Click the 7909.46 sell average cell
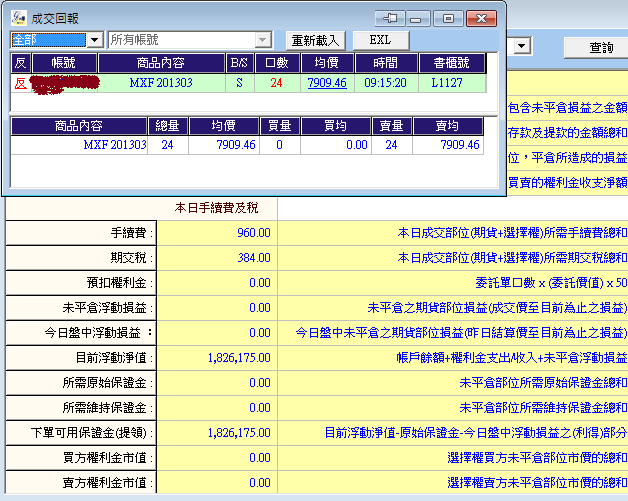 click(x=448, y=145)
